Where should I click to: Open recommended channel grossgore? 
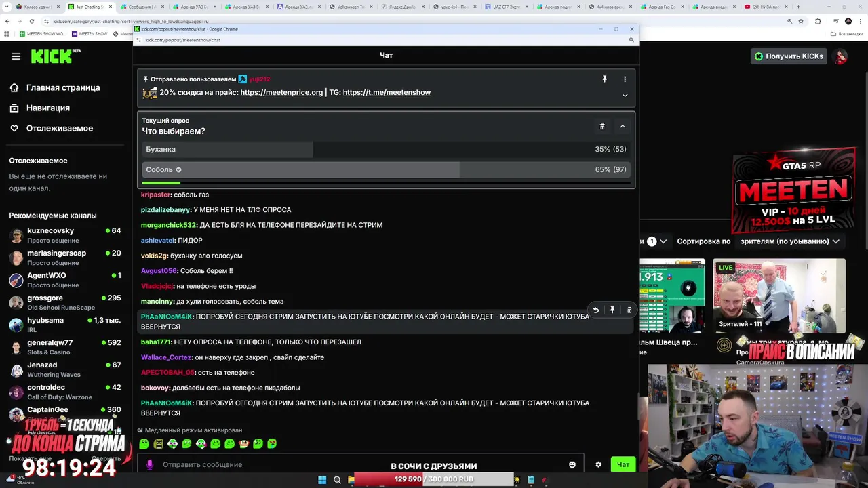click(x=65, y=302)
